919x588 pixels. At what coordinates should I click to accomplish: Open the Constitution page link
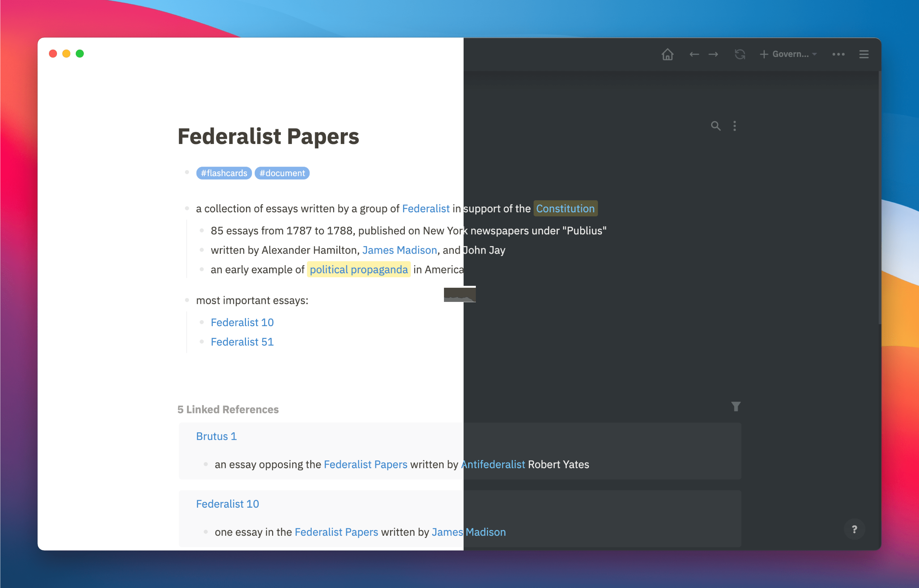click(565, 209)
